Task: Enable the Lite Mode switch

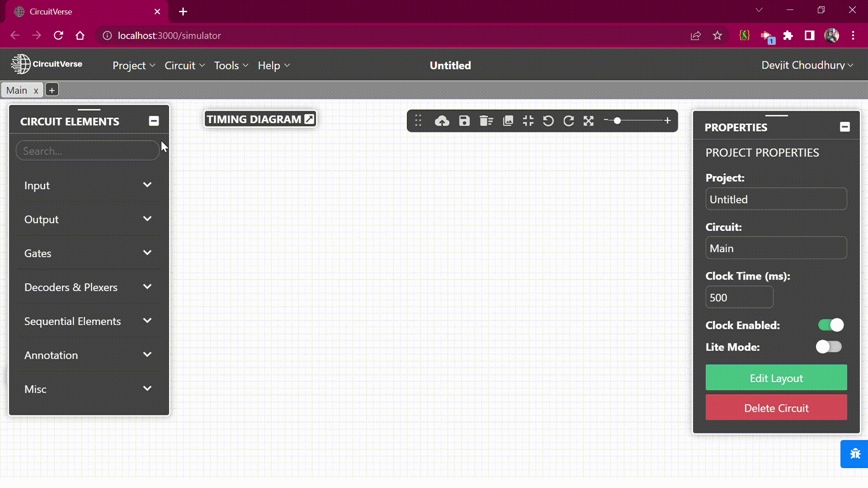Action: pos(829,347)
